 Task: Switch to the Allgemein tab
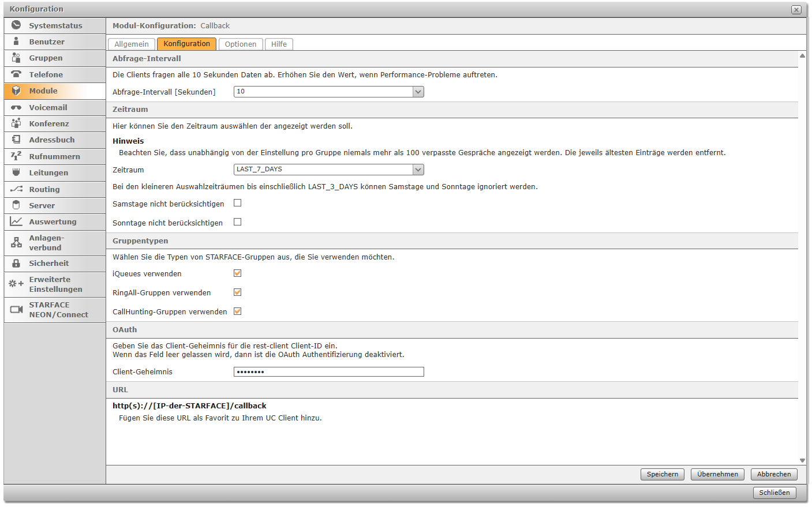pos(132,44)
